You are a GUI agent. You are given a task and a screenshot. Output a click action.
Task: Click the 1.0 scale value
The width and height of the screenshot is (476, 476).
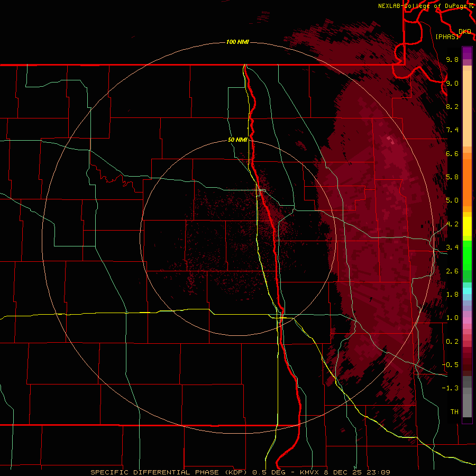pos(452,318)
